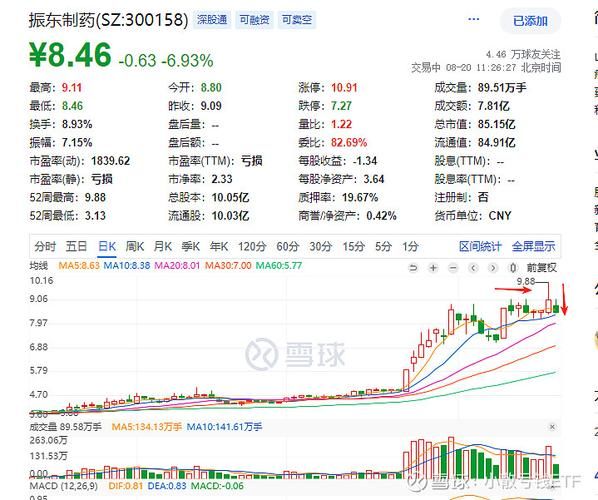Open the 区间统计 range statistics link
598x500 pixels.
[x=480, y=246]
